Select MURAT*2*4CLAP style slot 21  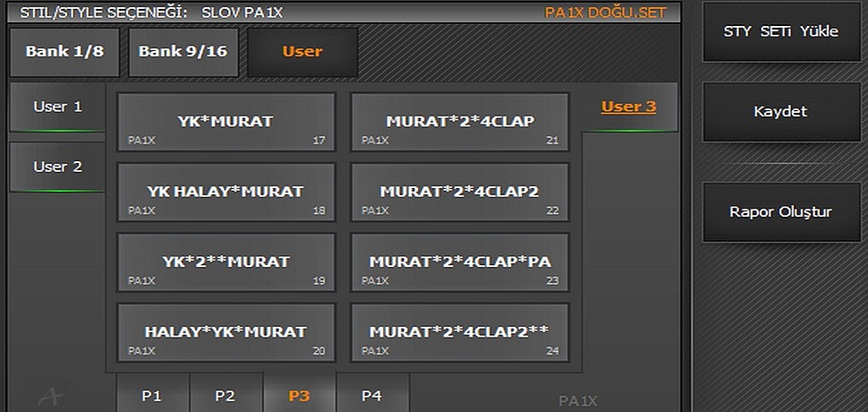[x=459, y=122]
